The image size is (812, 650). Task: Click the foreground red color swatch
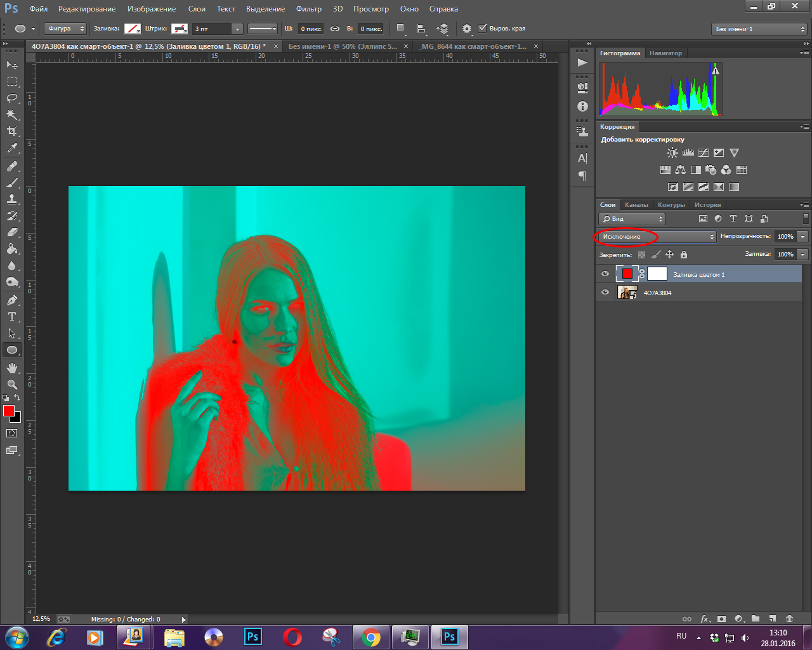pos(9,411)
